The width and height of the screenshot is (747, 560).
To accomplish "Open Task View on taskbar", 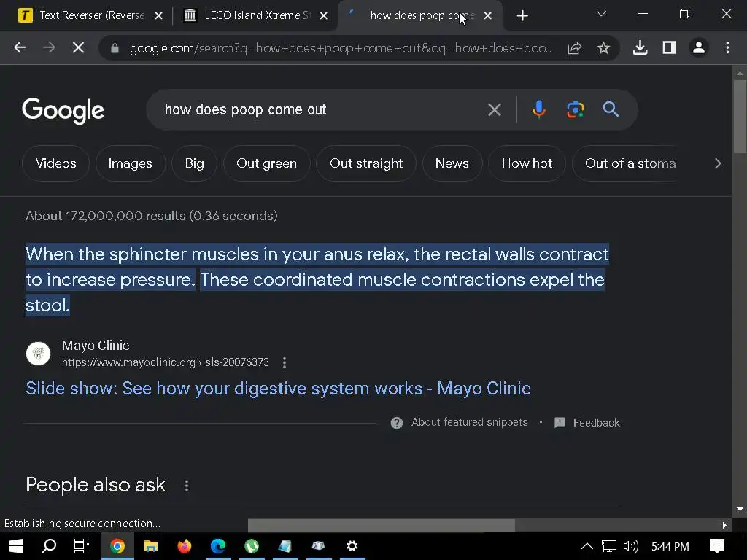I will click(82, 546).
